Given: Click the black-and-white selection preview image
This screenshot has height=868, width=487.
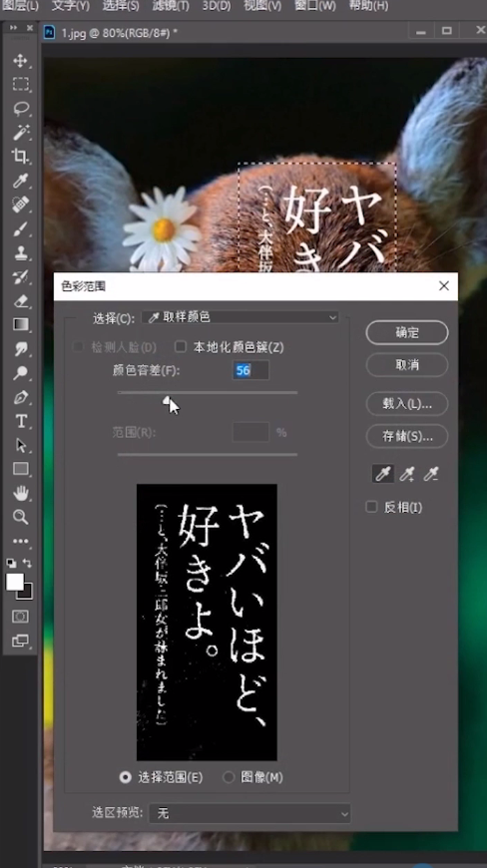Looking at the screenshot, I should [x=207, y=623].
